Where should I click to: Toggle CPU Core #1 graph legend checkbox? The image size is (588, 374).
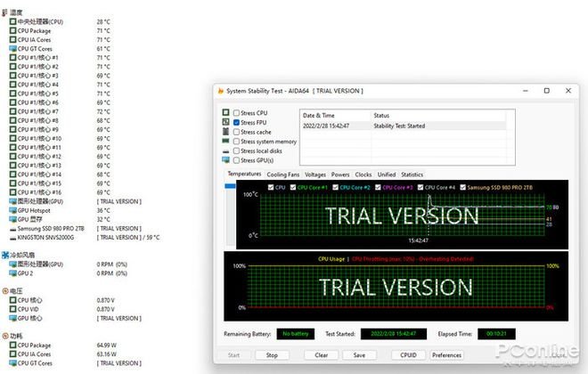pos(293,187)
